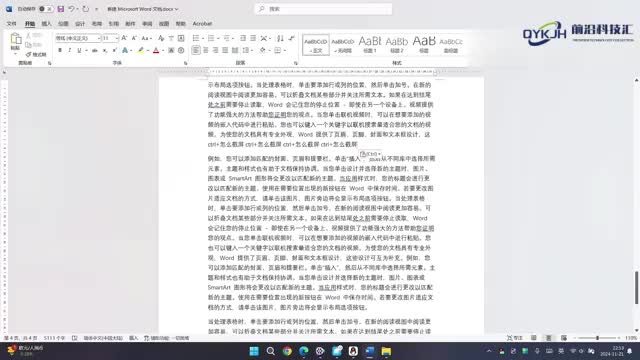Open the font size combo box
The width and height of the screenshot is (640, 360).
pos(110,38)
